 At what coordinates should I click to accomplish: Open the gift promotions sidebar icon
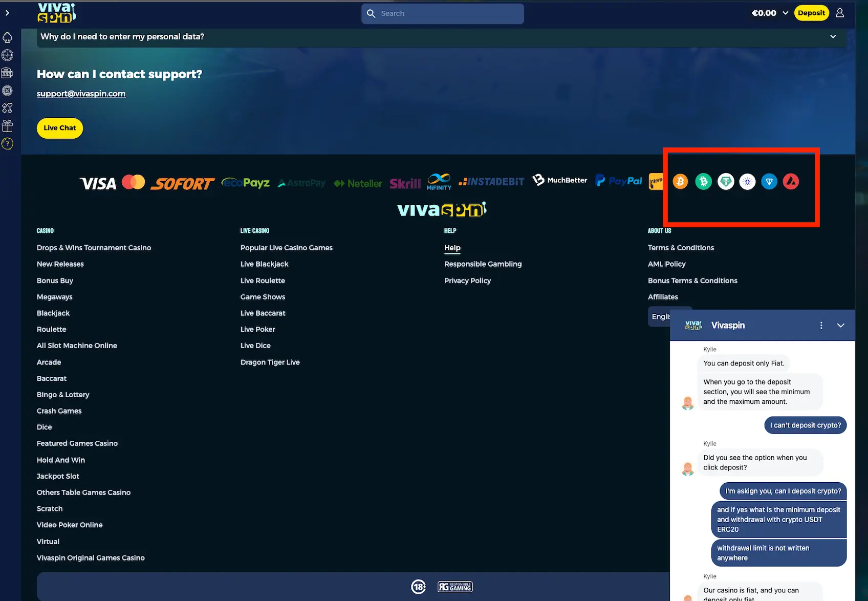pyautogui.click(x=7, y=126)
